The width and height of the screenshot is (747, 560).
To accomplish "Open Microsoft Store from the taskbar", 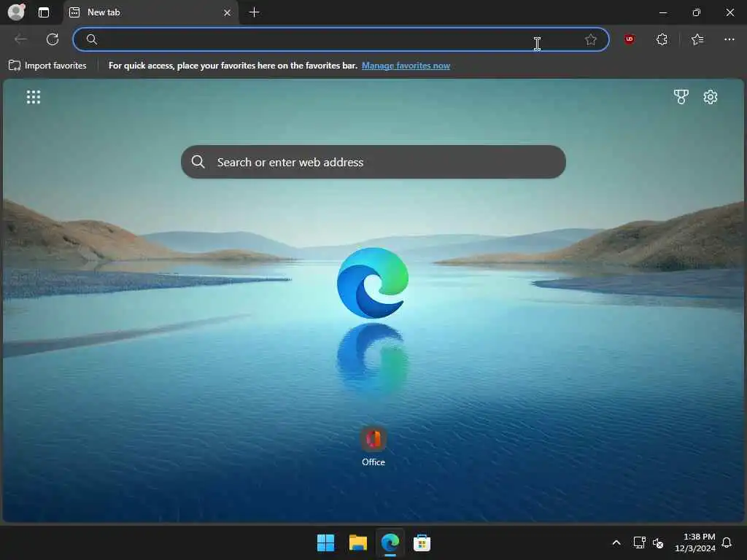I will [x=422, y=542].
